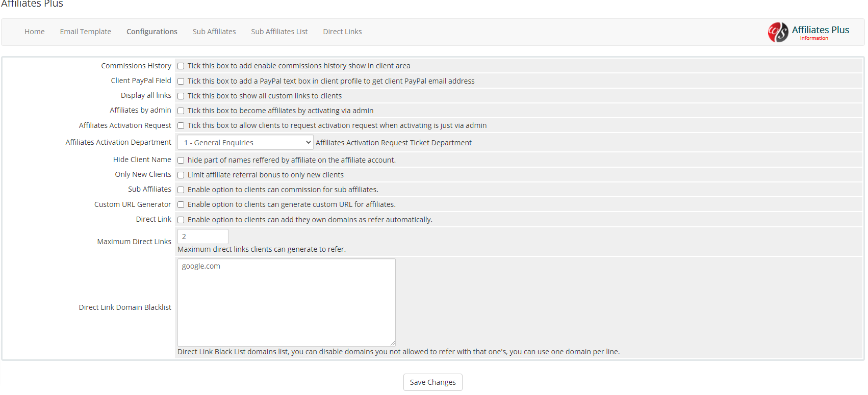Open the Affiliates Activation Department dropdown
This screenshot has height=395, width=868.
point(245,143)
